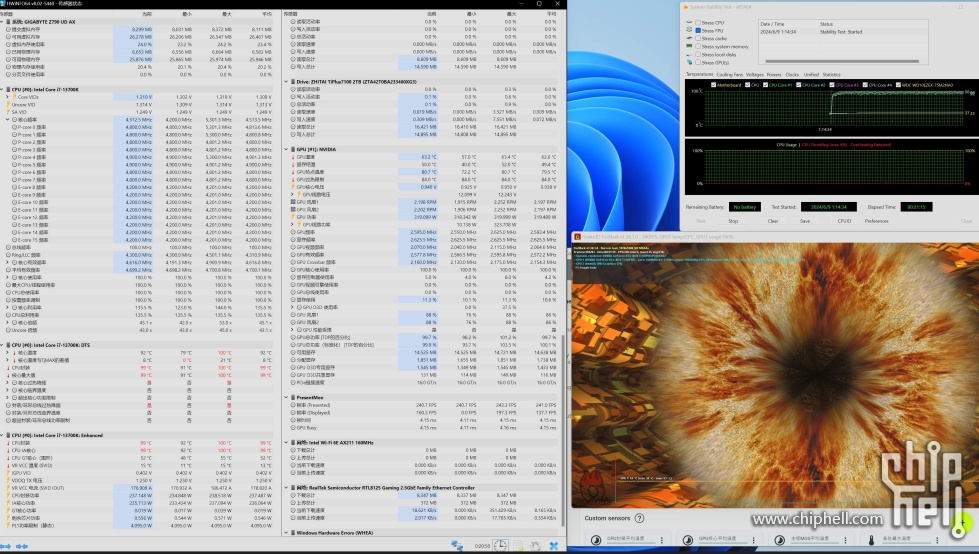The image size is (979, 554).
Task: Click the blue X close-sensors icon in HWiNFO
Action: tap(553, 546)
